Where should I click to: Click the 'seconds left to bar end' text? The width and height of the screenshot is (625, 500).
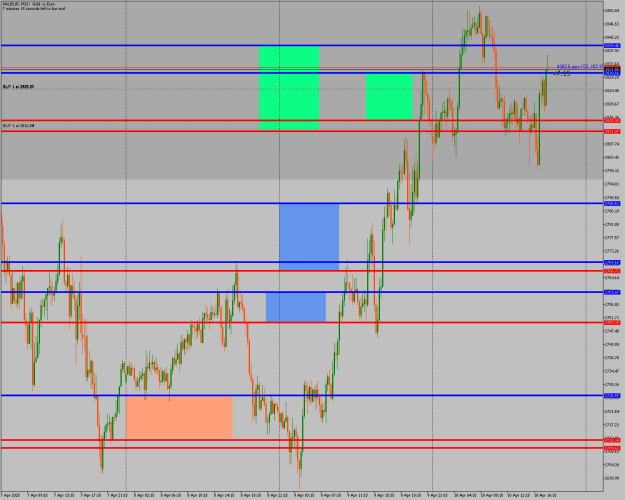45,8
